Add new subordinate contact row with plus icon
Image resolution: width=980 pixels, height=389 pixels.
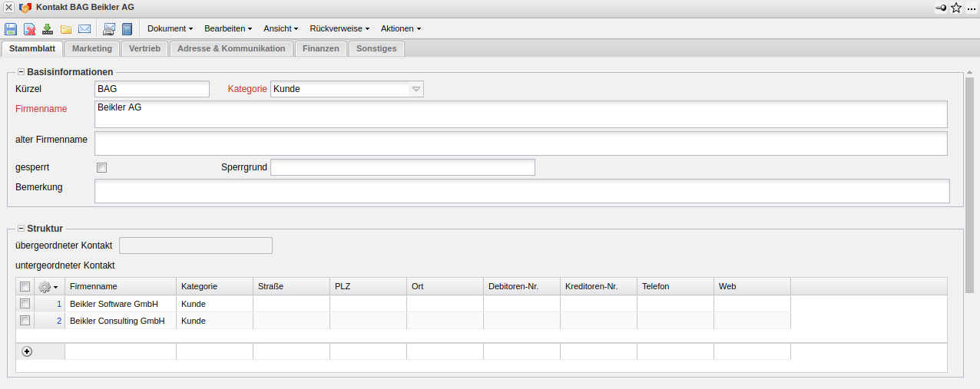[x=27, y=351]
